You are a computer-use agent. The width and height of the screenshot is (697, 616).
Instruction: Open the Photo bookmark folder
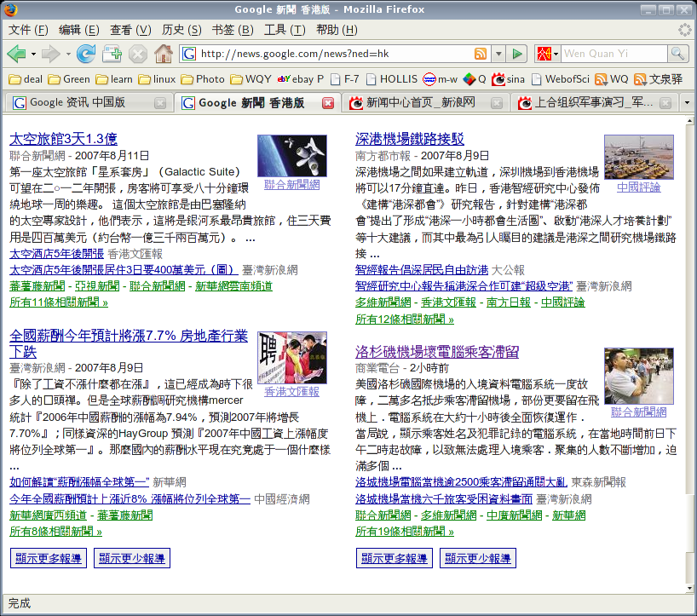[x=203, y=79]
